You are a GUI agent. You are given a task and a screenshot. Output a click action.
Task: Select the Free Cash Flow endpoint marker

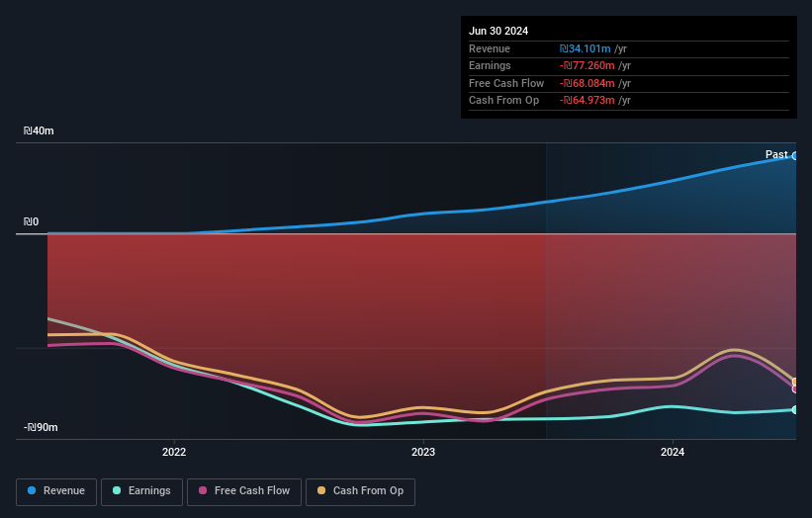click(x=795, y=389)
